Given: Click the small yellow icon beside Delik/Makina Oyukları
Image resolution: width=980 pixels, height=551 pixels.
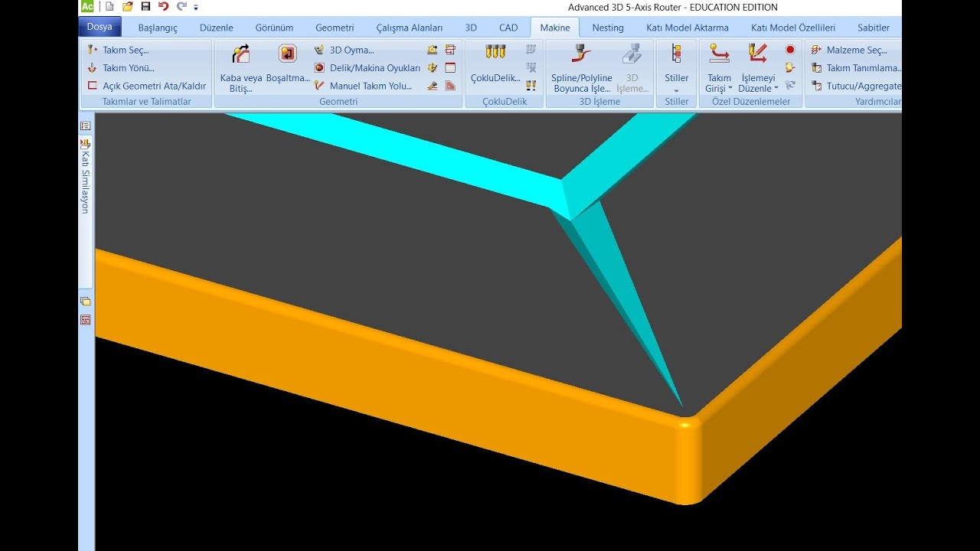Looking at the screenshot, I should tap(433, 67).
